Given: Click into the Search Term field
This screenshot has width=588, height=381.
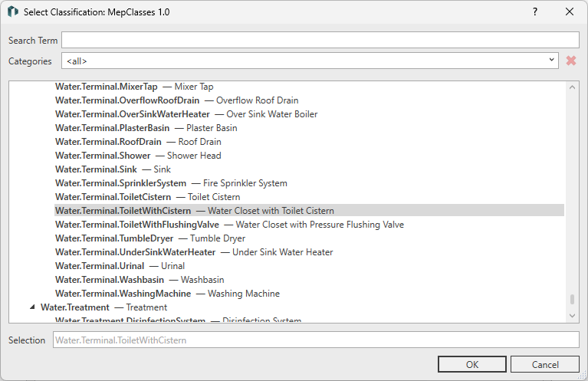Looking at the screenshot, I should [x=320, y=40].
